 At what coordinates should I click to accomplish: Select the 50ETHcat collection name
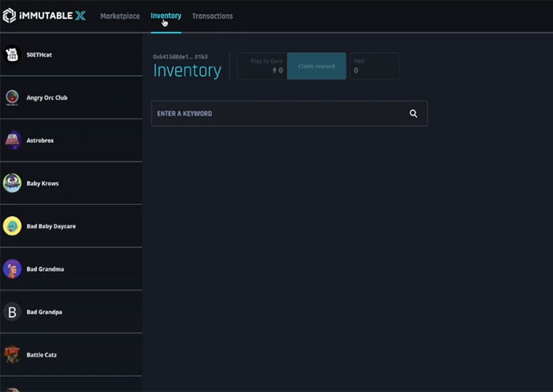[39, 54]
